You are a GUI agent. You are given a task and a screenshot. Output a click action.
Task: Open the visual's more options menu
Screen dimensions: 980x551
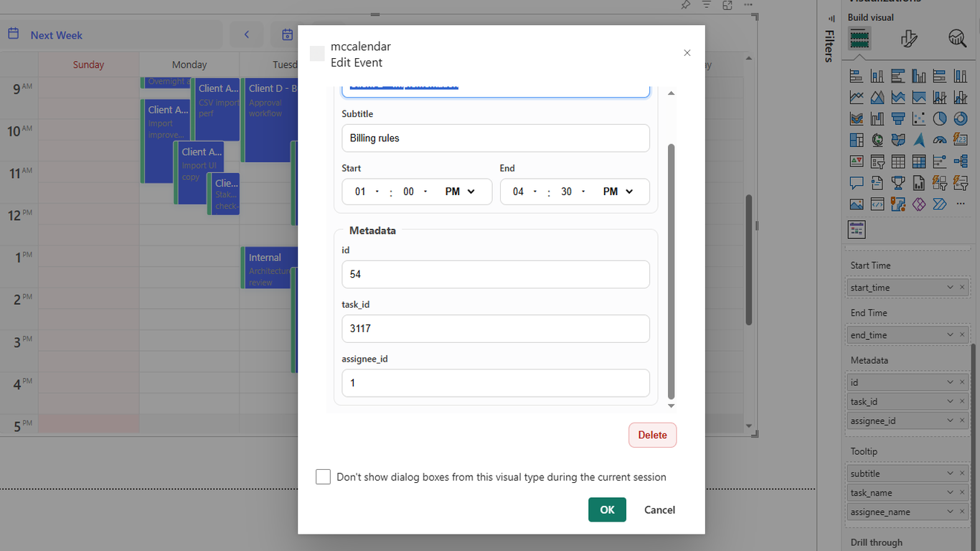pos(748,6)
